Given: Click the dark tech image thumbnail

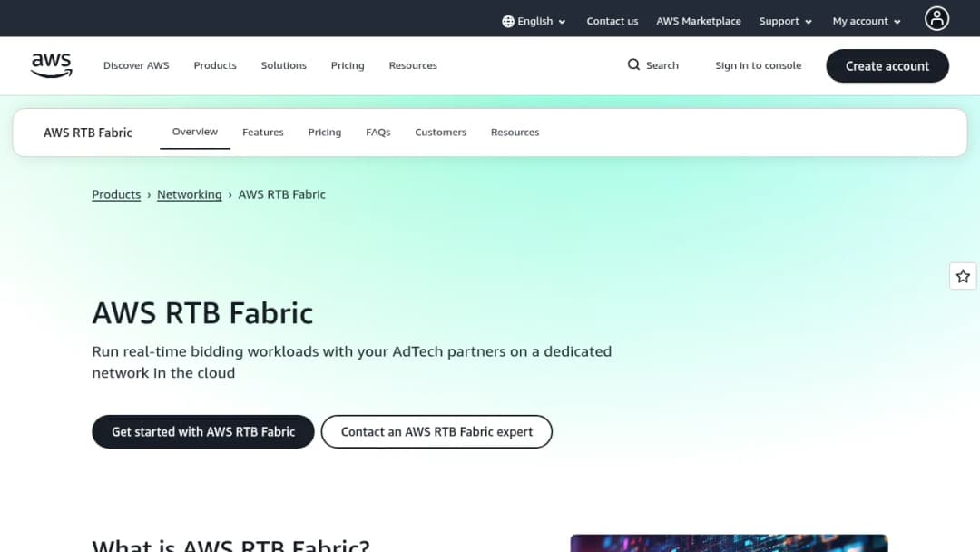Looking at the screenshot, I should pos(729,543).
